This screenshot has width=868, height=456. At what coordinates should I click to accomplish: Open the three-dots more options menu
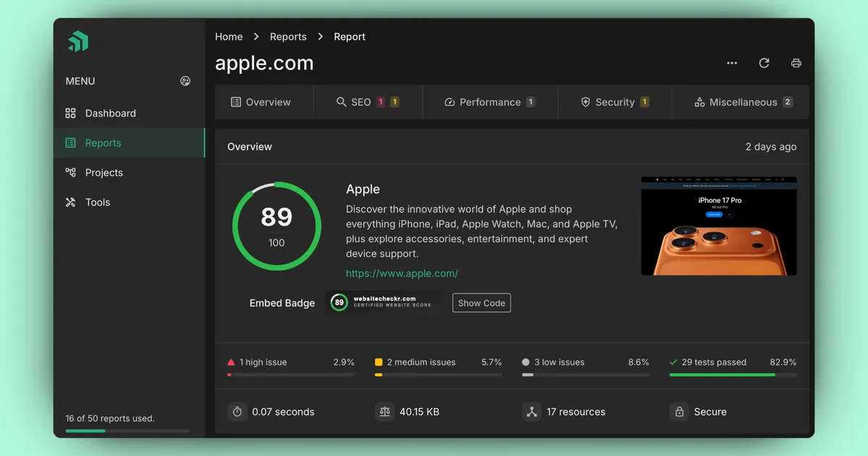732,63
